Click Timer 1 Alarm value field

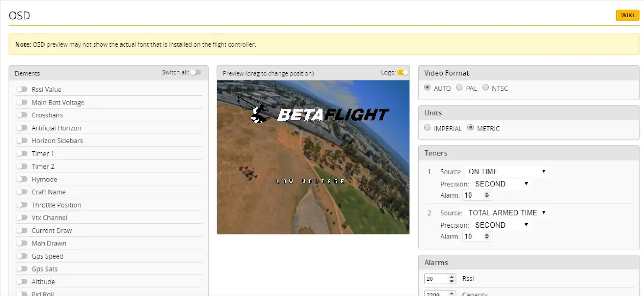(473, 195)
